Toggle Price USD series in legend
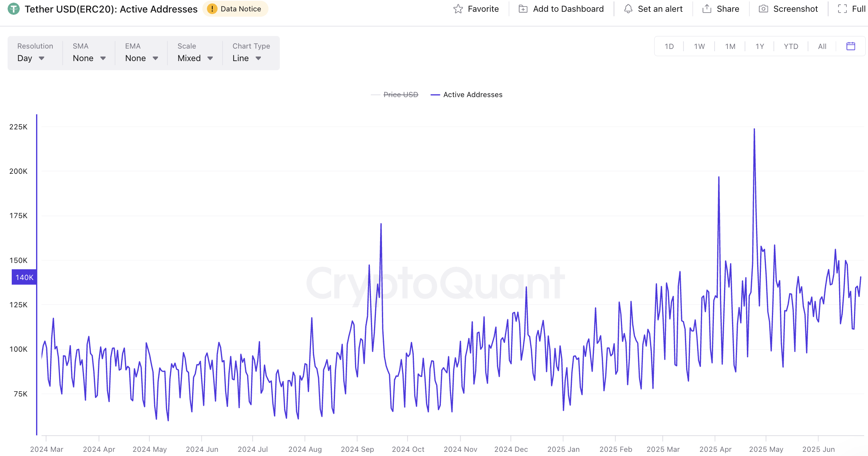The image size is (868, 456). [401, 95]
